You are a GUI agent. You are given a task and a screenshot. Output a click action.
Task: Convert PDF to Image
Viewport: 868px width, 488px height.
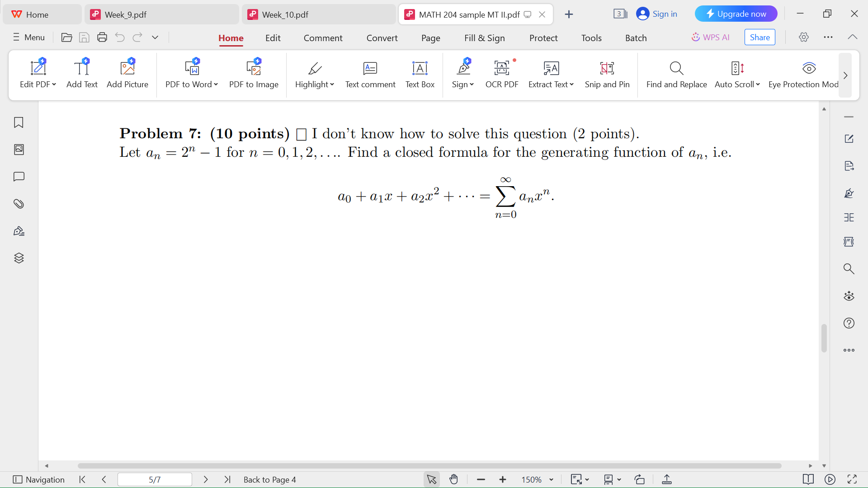tap(254, 74)
